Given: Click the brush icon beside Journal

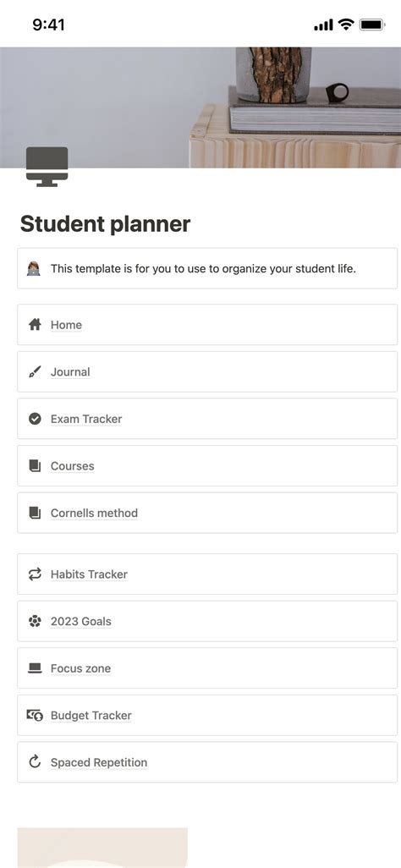Looking at the screenshot, I should 35,372.
